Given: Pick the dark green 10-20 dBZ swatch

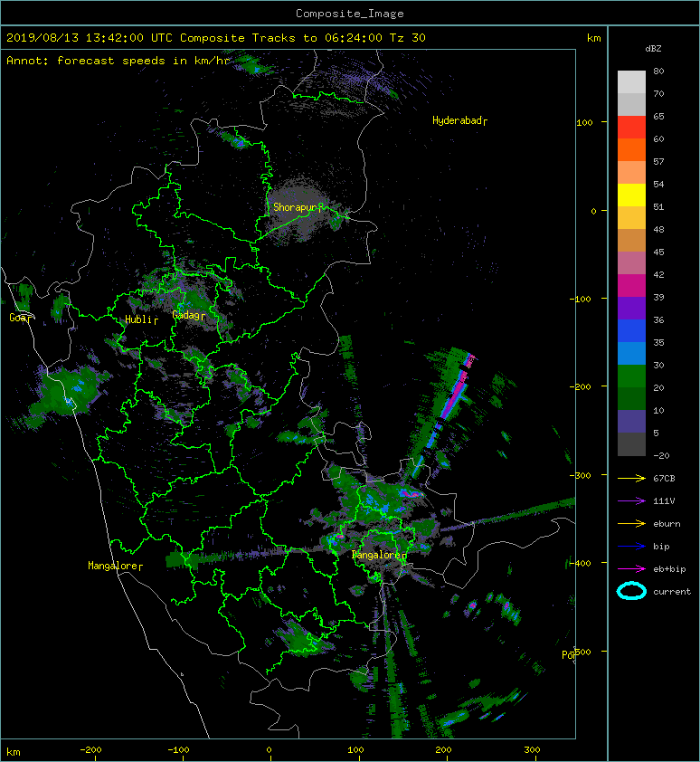Looking at the screenshot, I should pos(631,398).
